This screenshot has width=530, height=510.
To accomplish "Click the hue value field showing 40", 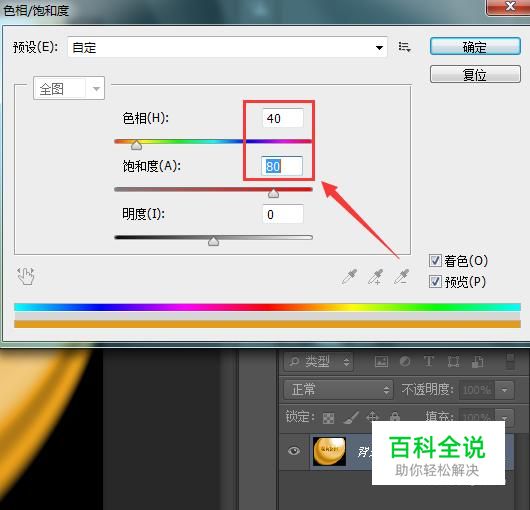I will (x=283, y=118).
